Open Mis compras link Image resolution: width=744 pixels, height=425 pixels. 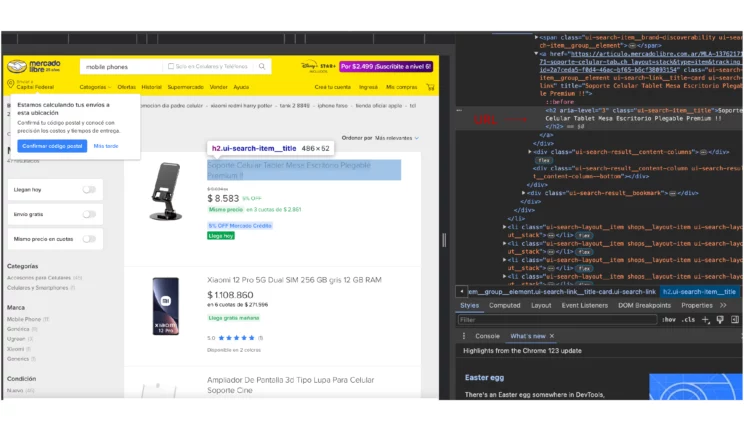(401, 87)
